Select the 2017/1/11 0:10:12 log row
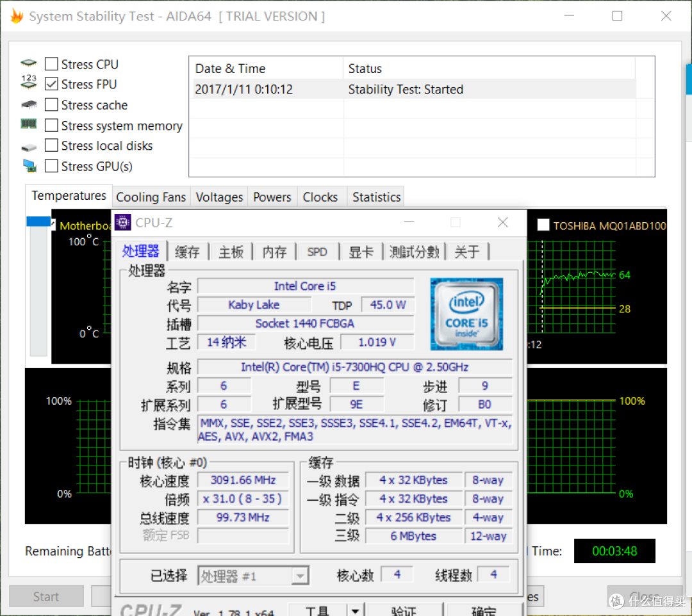 (414, 89)
